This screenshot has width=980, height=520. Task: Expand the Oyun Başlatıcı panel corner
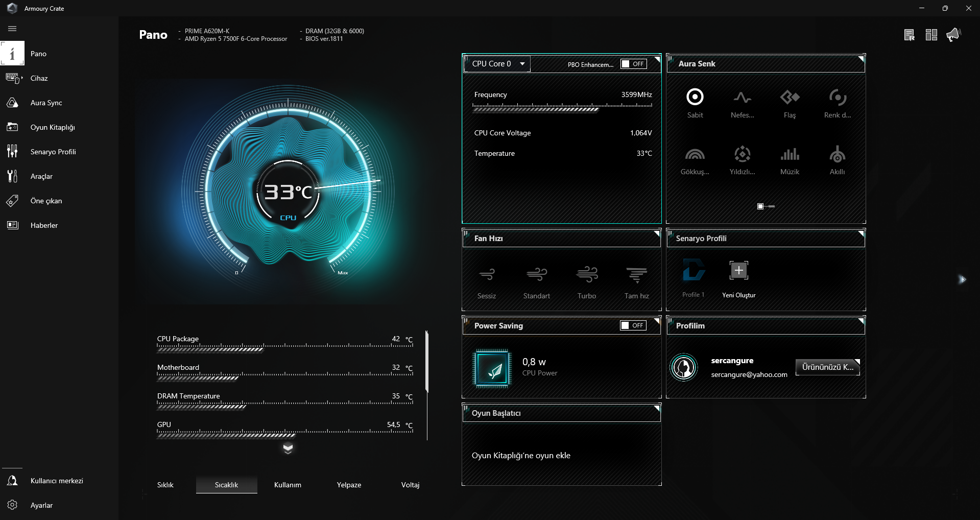click(657, 408)
